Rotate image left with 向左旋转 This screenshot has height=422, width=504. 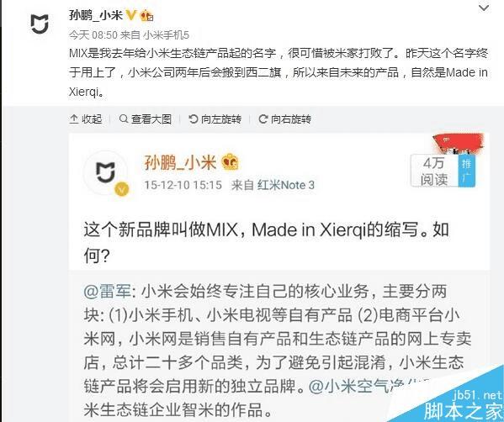click(215, 119)
